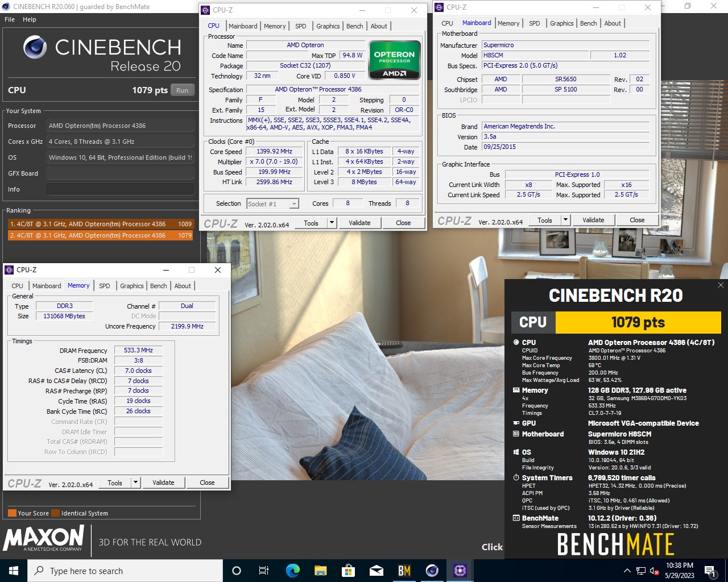728x582 pixels.
Task: Open SPD tab in CPU-Z Memory window
Action: point(105,286)
